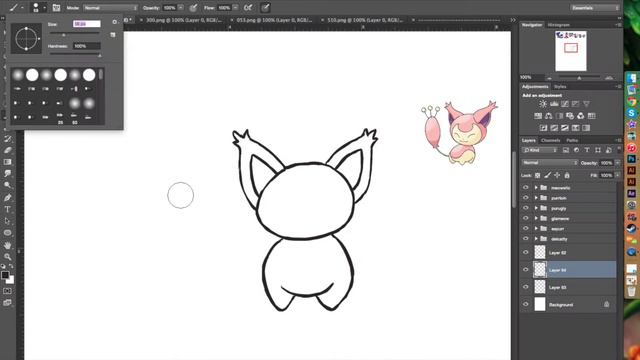Open Finder from the Dock

631,78
